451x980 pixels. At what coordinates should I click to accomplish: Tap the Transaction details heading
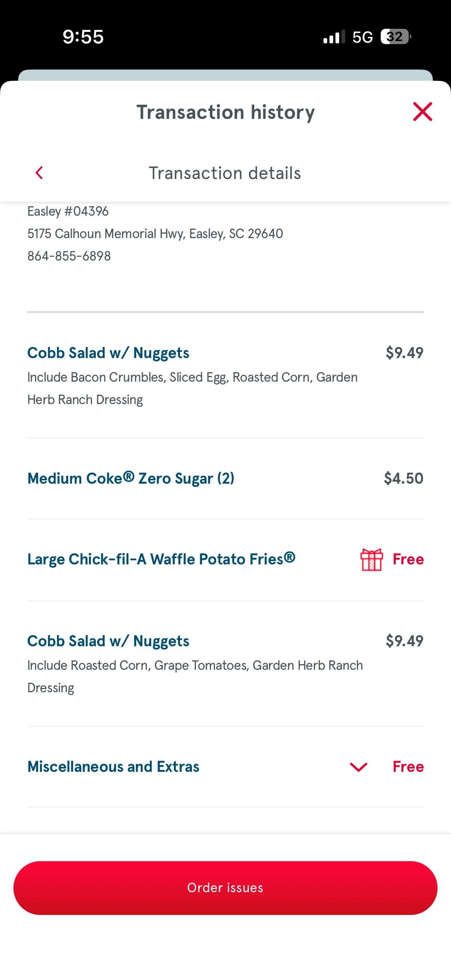tap(225, 173)
